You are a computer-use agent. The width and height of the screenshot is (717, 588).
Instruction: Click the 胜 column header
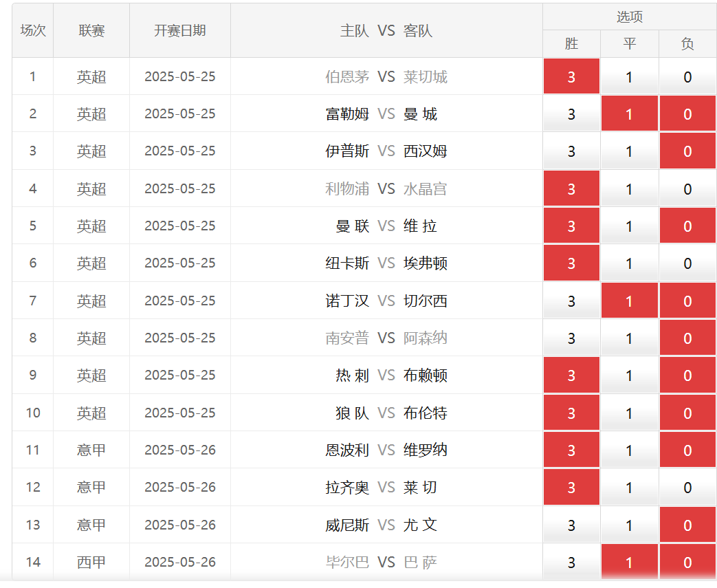[571, 44]
